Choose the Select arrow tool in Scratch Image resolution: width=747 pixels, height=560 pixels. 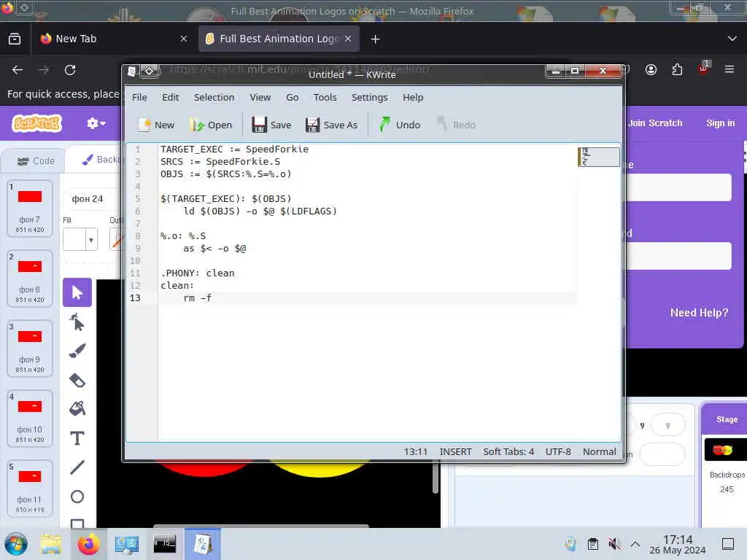click(x=77, y=292)
